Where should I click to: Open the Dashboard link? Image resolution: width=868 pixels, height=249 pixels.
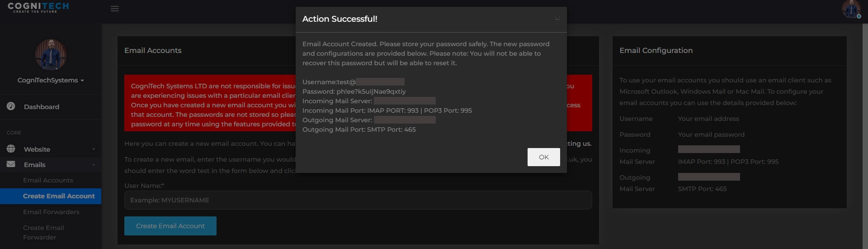pyautogui.click(x=42, y=107)
